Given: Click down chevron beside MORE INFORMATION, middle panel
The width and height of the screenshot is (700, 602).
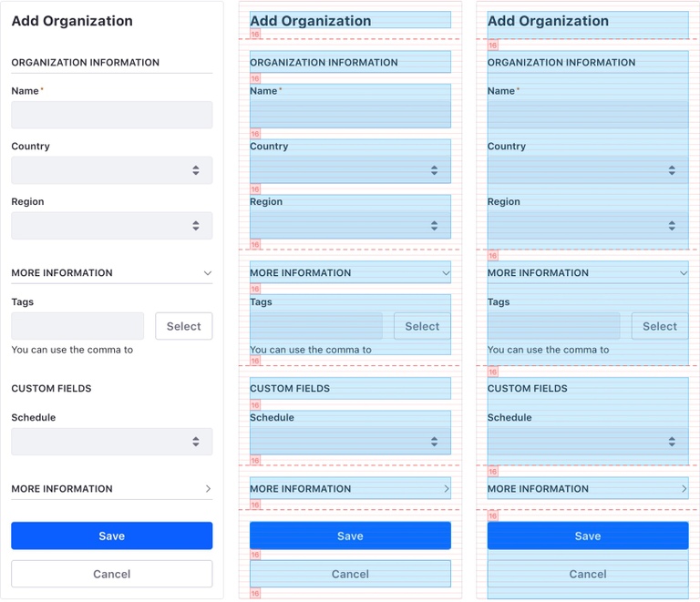Looking at the screenshot, I should [x=446, y=273].
